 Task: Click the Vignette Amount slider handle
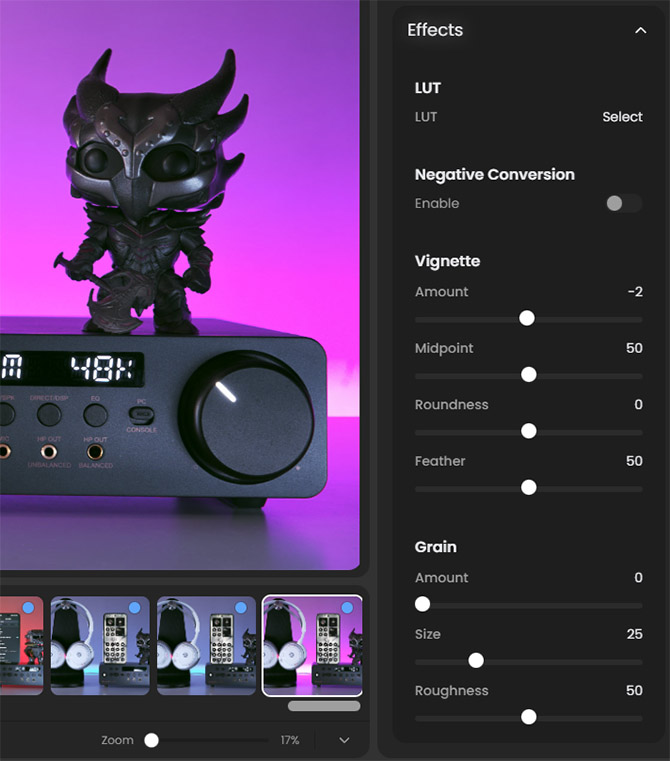[527, 318]
